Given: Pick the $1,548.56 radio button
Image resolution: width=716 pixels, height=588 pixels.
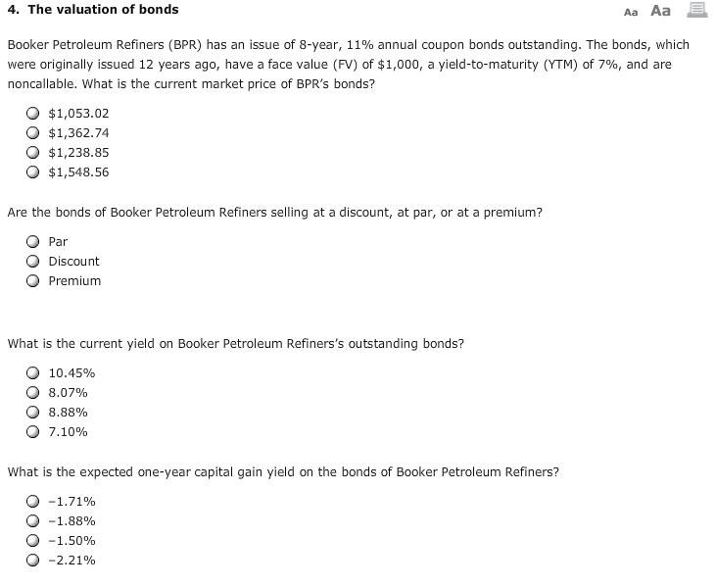Looking at the screenshot, I should (32, 171).
